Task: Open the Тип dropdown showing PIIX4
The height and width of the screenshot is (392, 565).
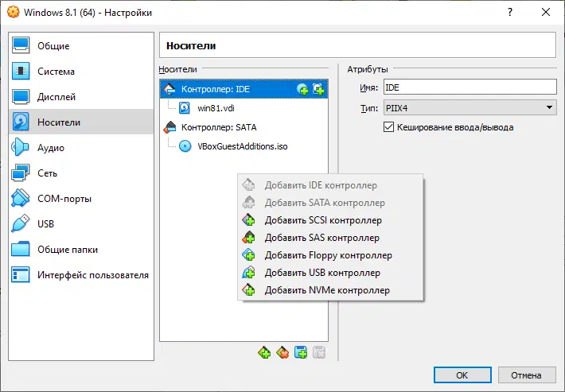Action: (x=470, y=108)
